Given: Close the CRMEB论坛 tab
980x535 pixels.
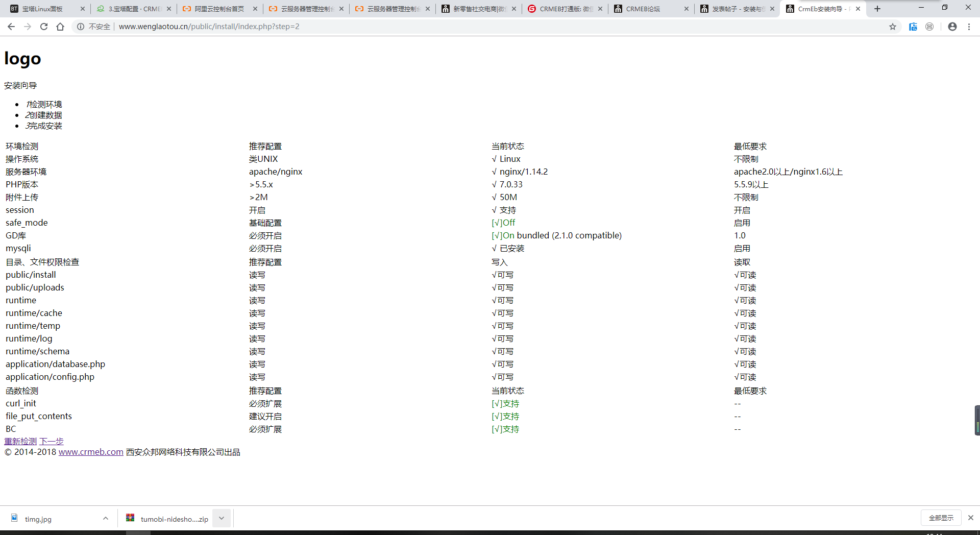Looking at the screenshot, I should [687, 9].
